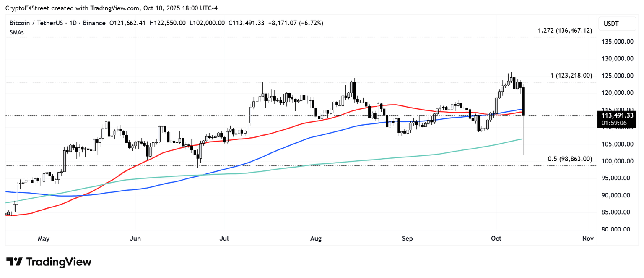Click the Binance exchange label
The height and width of the screenshot is (278, 644).
click(x=94, y=23)
